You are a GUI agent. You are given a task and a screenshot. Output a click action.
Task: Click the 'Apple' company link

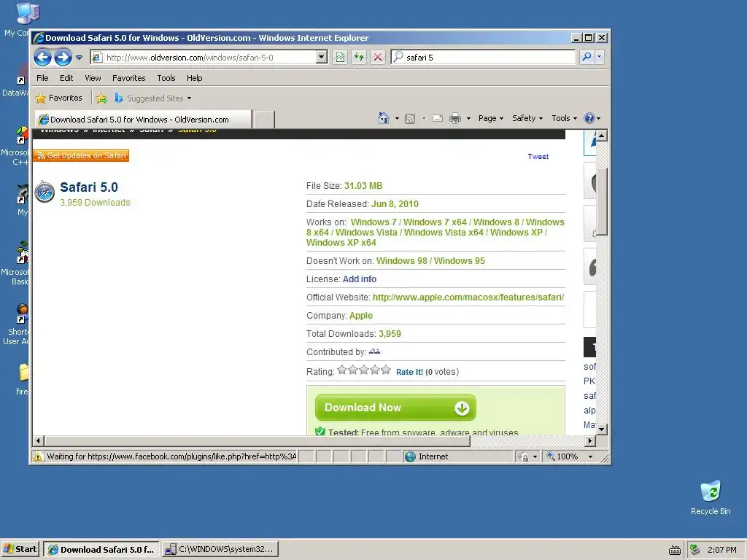click(360, 316)
